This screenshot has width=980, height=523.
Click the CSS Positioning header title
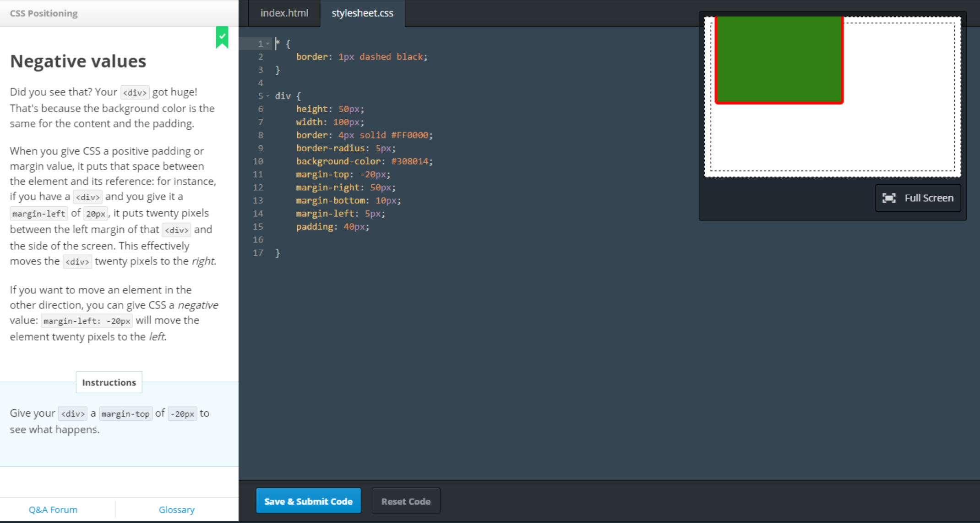[x=44, y=13]
